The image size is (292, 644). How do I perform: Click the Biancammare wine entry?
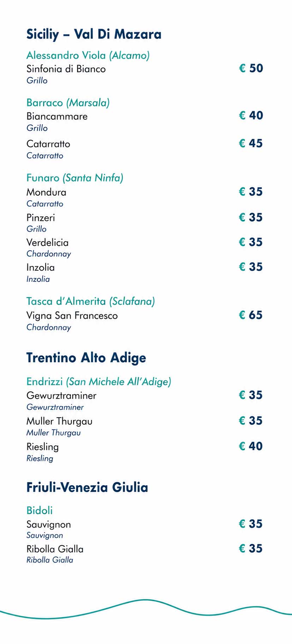57,116
